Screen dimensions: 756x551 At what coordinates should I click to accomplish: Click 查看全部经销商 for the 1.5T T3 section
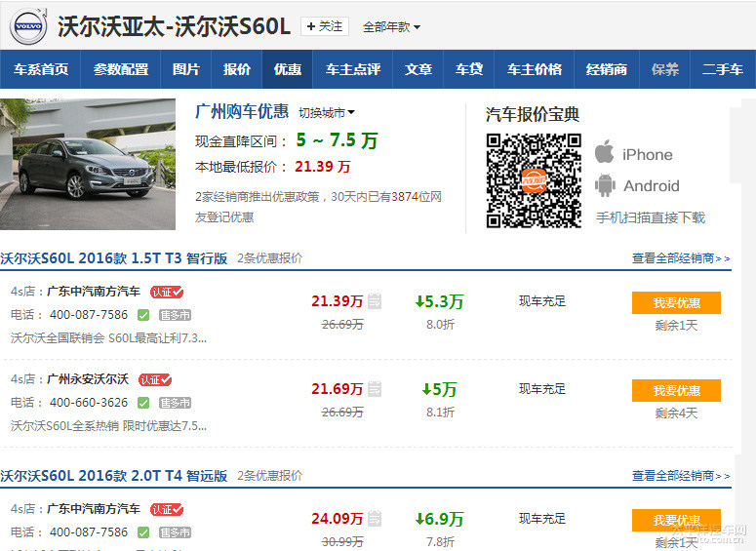coord(681,258)
